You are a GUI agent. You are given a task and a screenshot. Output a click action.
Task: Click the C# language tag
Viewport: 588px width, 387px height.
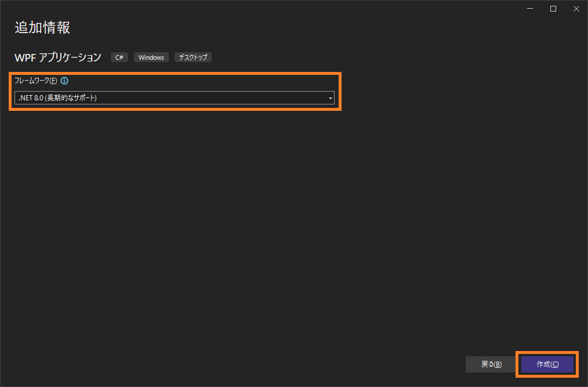coord(119,57)
